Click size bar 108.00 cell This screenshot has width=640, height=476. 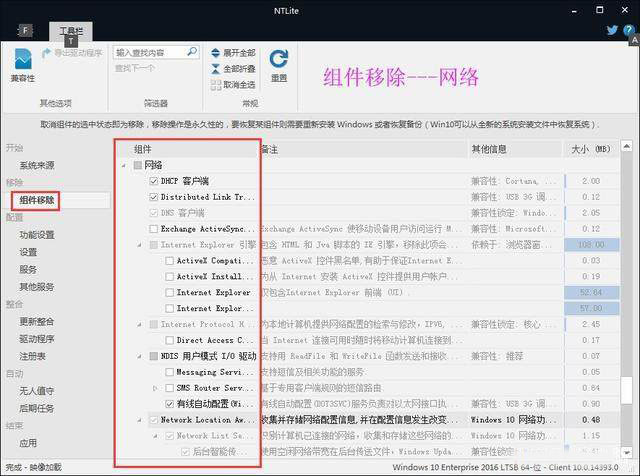(592, 245)
